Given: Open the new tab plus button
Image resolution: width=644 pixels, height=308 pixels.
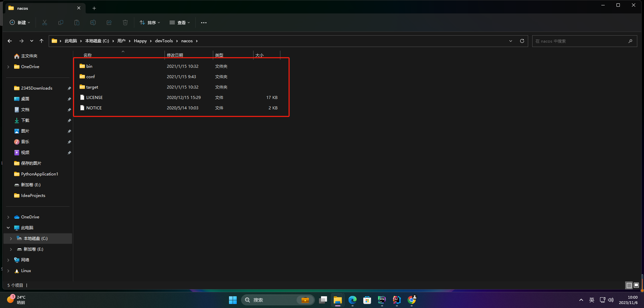Looking at the screenshot, I should point(94,8).
